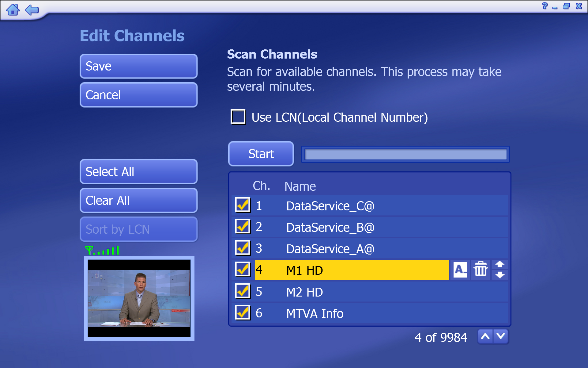Start the channel scan
This screenshot has height=368, width=588.
click(261, 154)
